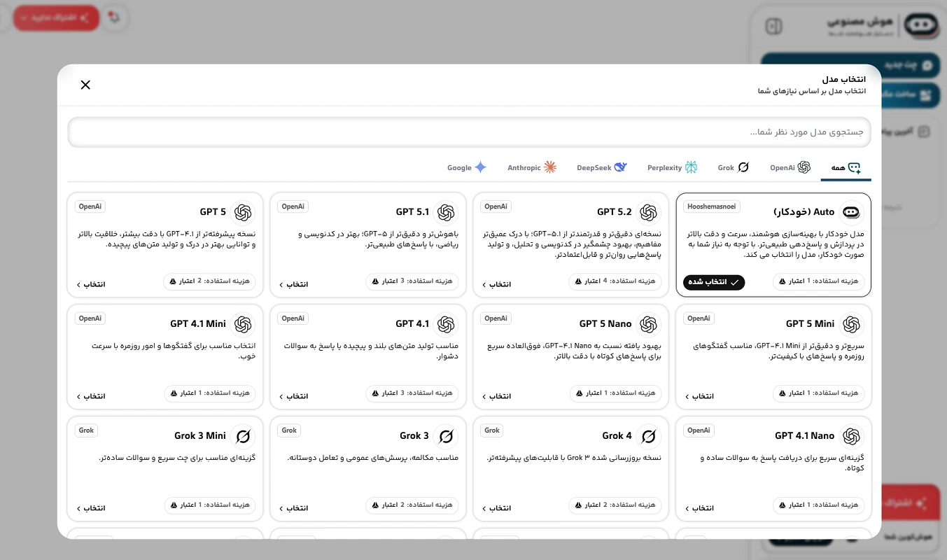Click the cost badge on the GPT 4.1 Mini card
Viewport: 947px width, 560px height.
pyautogui.click(x=210, y=393)
